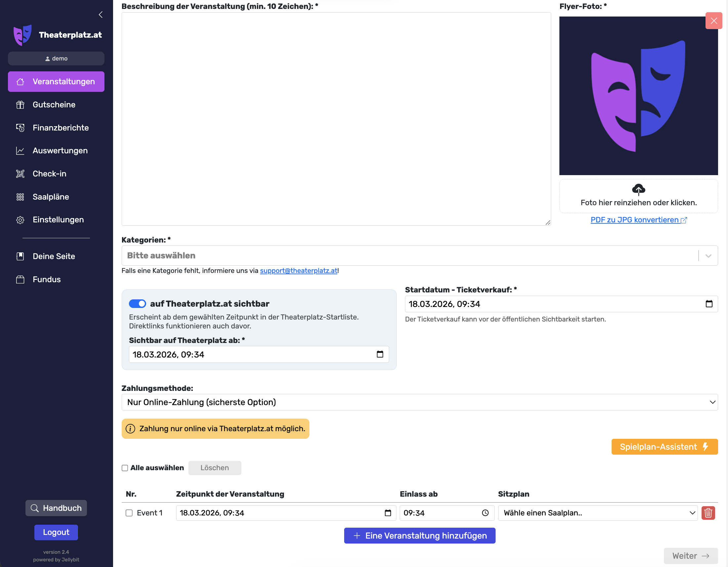Open 'Wähle einen Saalplan..' seat plan dropdown

pos(597,513)
